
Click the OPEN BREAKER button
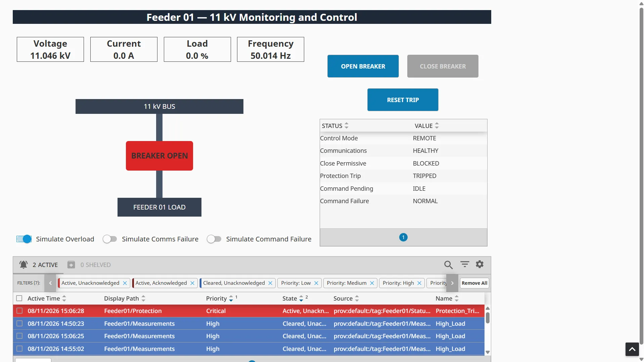point(363,66)
